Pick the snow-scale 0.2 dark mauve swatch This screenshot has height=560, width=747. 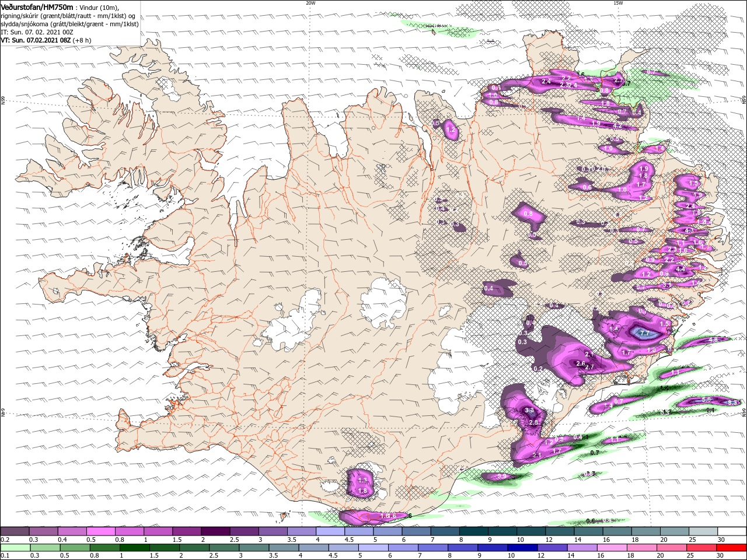pos(15,531)
